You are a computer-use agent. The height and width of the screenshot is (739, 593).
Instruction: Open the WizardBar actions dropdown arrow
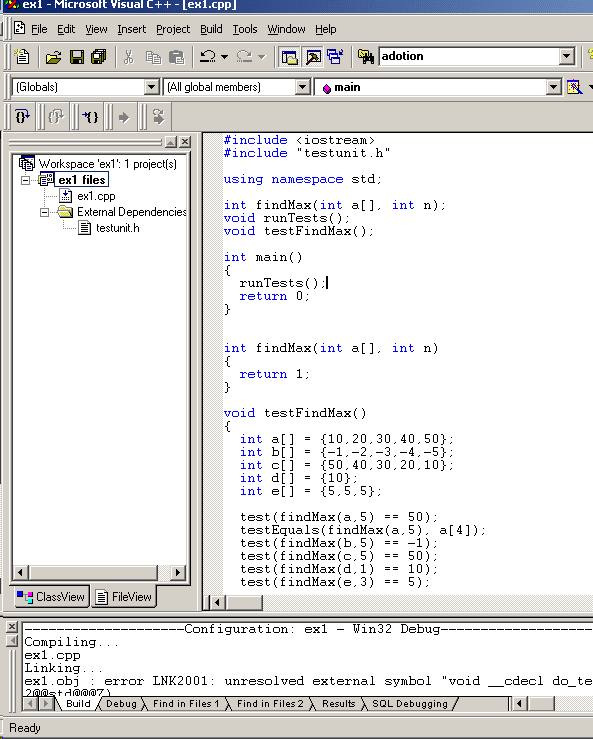[589, 87]
